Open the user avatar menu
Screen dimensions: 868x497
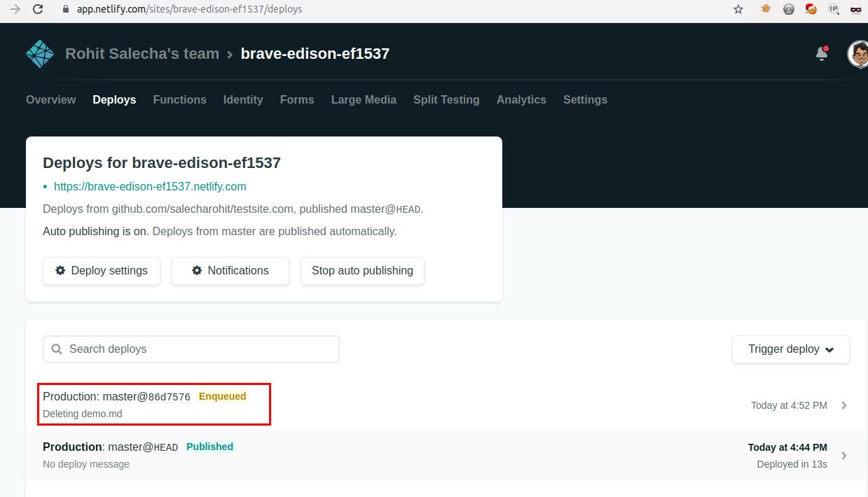(857, 54)
